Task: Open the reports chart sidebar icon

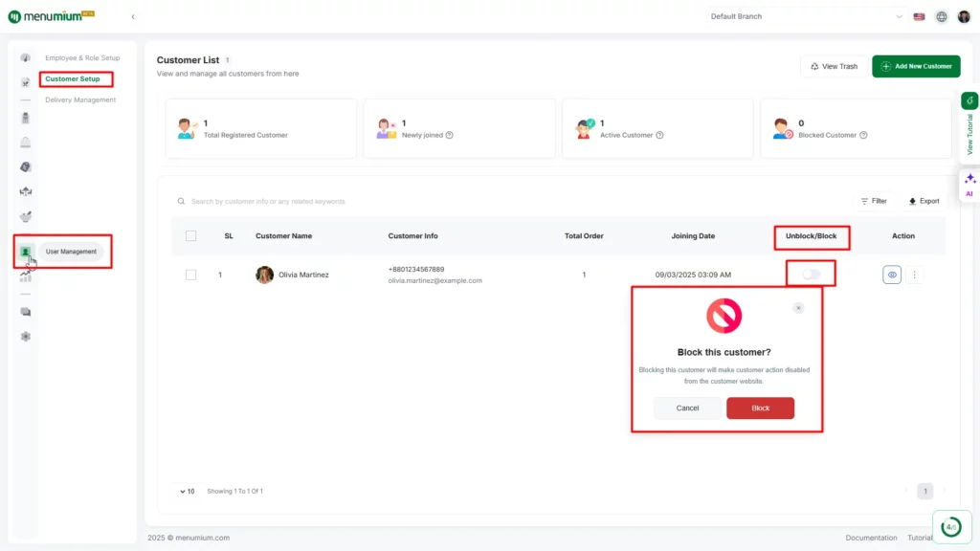Action: (x=26, y=276)
